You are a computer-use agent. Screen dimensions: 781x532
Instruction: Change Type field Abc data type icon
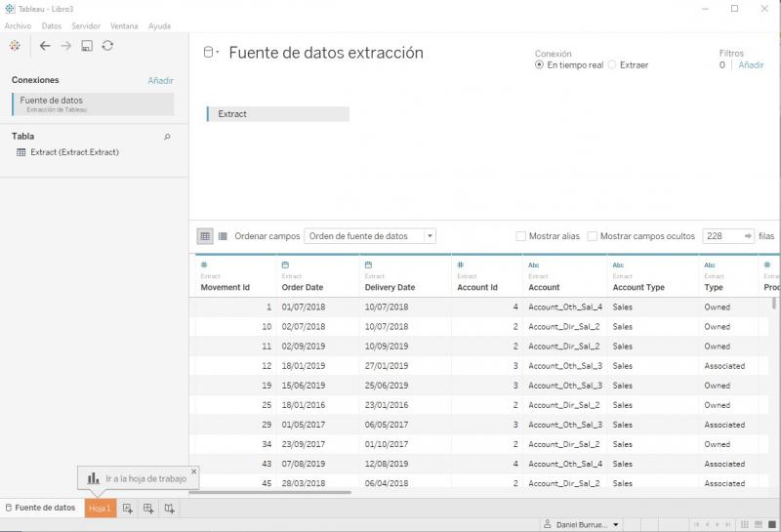click(710, 265)
